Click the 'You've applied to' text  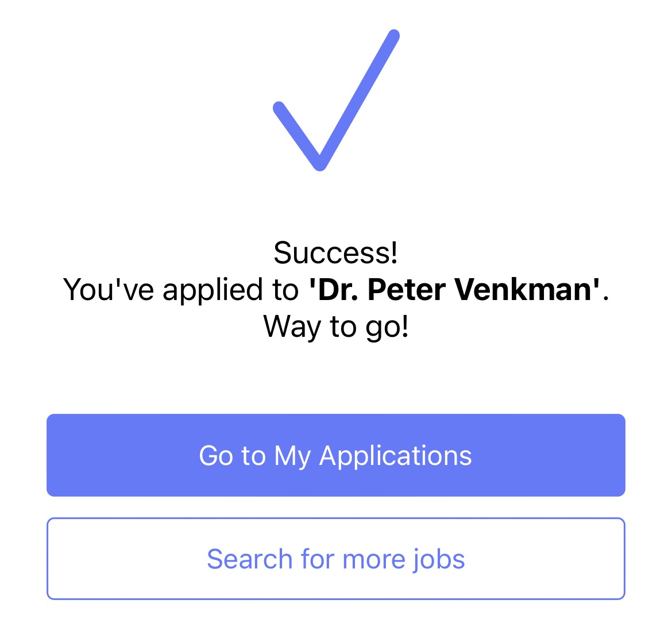coord(181,290)
